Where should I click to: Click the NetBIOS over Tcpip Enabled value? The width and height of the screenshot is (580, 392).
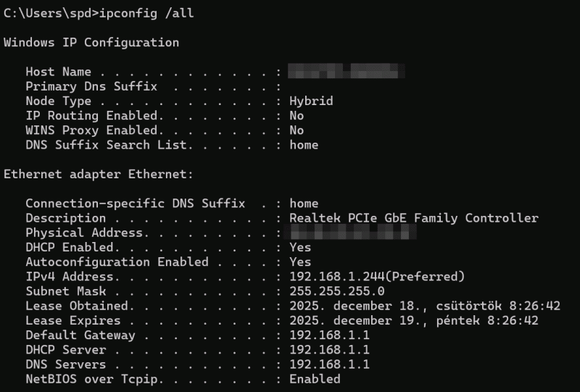pos(315,379)
